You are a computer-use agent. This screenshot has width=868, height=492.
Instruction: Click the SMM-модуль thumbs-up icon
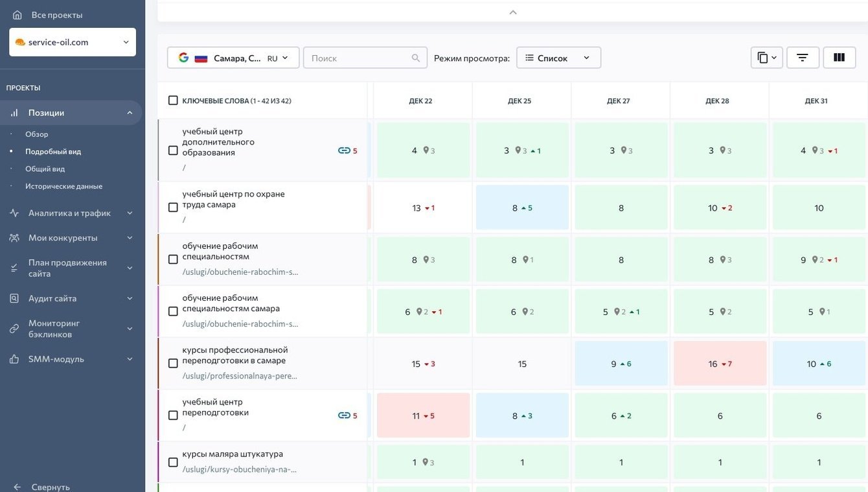coord(14,359)
